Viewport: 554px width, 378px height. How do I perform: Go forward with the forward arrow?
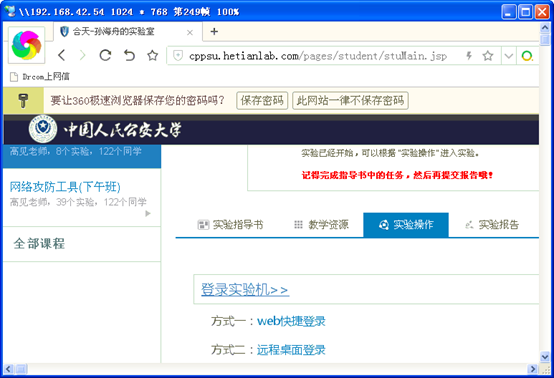click(83, 55)
